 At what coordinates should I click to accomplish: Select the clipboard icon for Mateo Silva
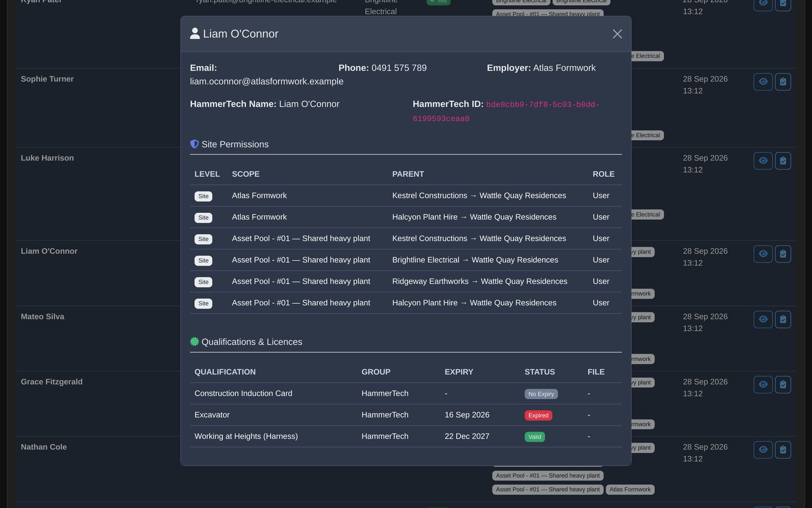coord(783,319)
